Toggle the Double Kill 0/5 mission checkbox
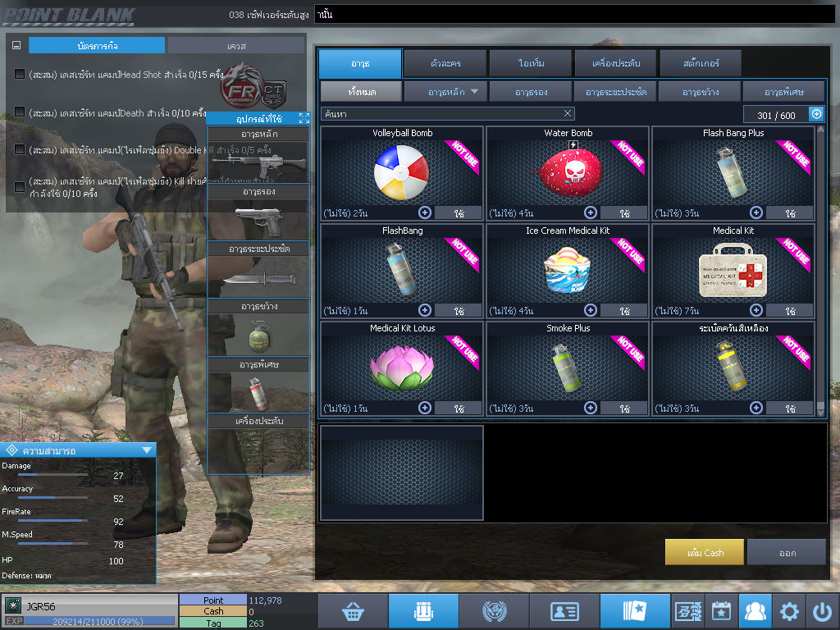Image resolution: width=840 pixels, height=630 pixels. point(20,149)
